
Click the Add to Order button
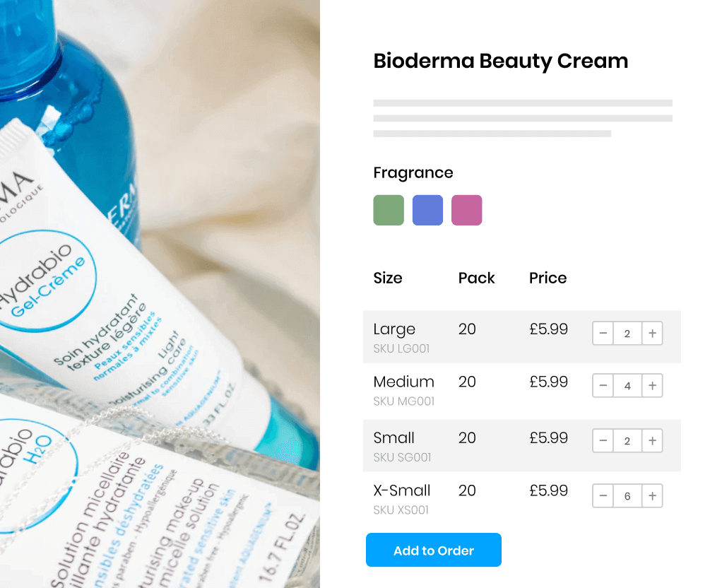pyautogui.click(x=434, y=551)
